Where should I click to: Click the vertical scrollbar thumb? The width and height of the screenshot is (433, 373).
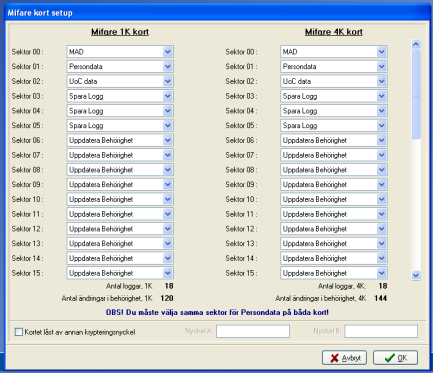(416, 94)
